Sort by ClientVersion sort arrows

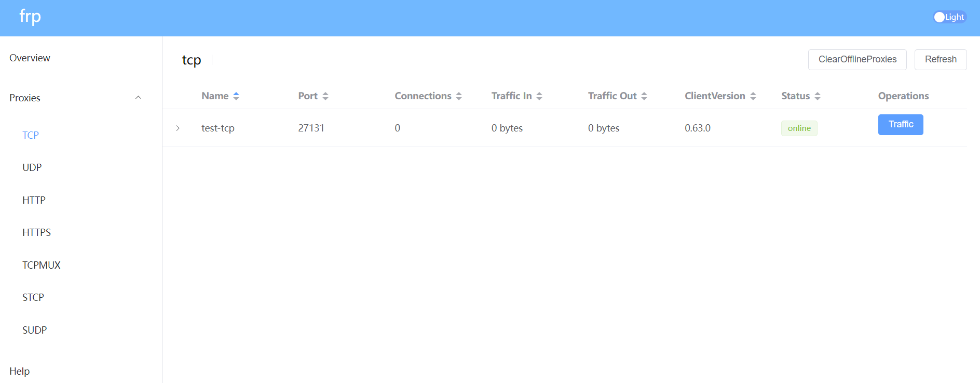[753, 96]
